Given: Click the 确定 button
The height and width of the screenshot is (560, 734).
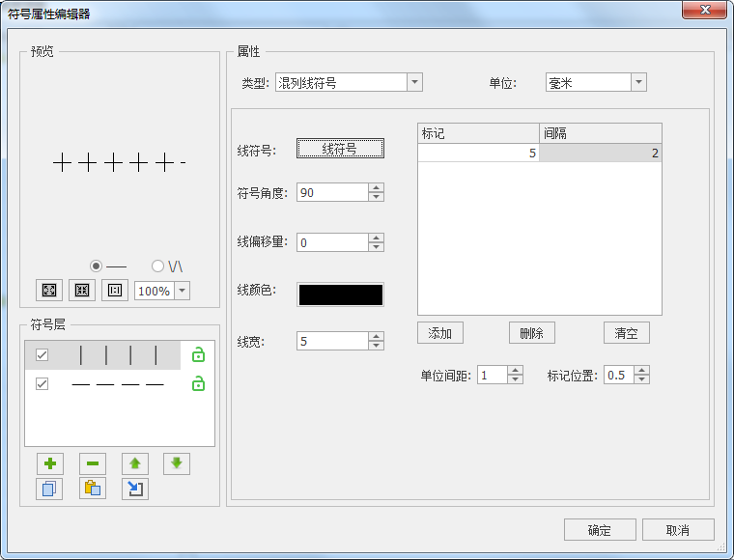Looking at the screenshot, I should (600, 530).
